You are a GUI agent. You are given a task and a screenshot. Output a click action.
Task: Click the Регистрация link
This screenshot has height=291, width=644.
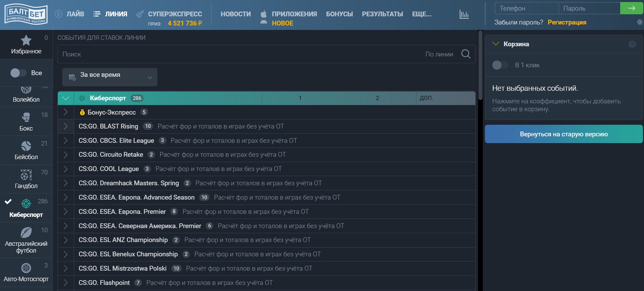[x=567, y=22]
